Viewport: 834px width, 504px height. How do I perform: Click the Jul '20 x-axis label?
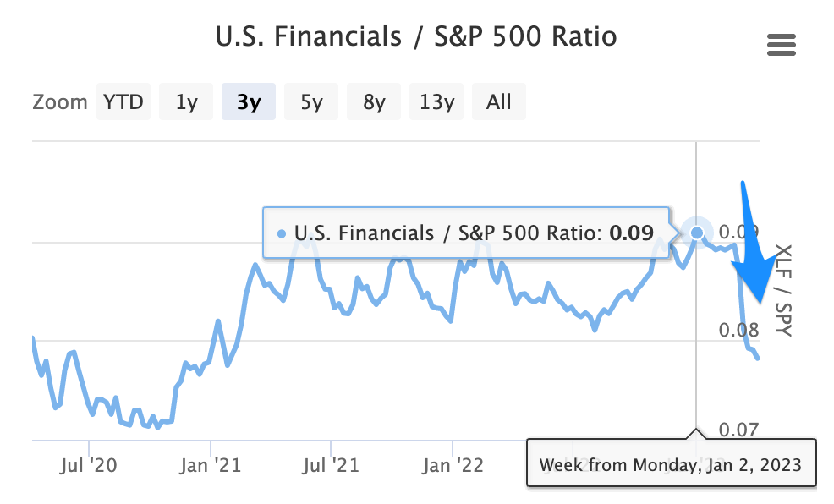click(88, 465)
